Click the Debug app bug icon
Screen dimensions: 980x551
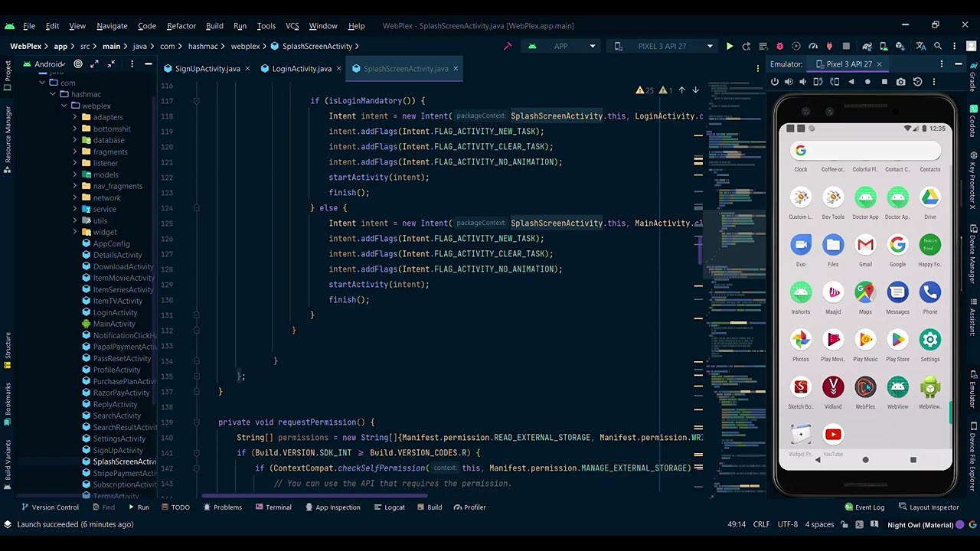tap(779, 47)
